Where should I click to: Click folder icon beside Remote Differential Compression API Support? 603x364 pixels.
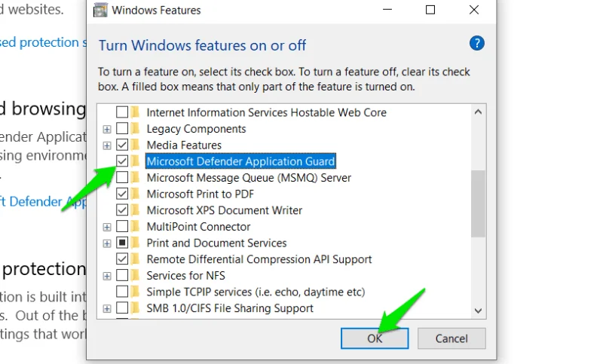pyautogui.click(x=135, y=259)
